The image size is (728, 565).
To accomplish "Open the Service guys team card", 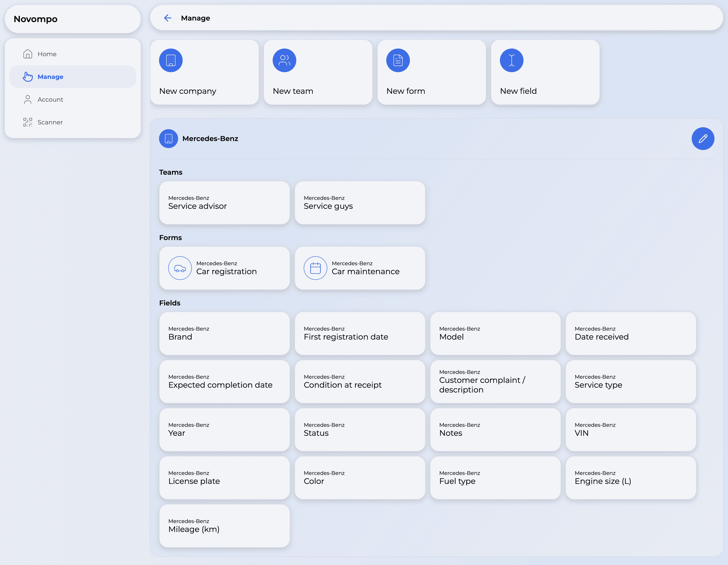I will 360,203.
